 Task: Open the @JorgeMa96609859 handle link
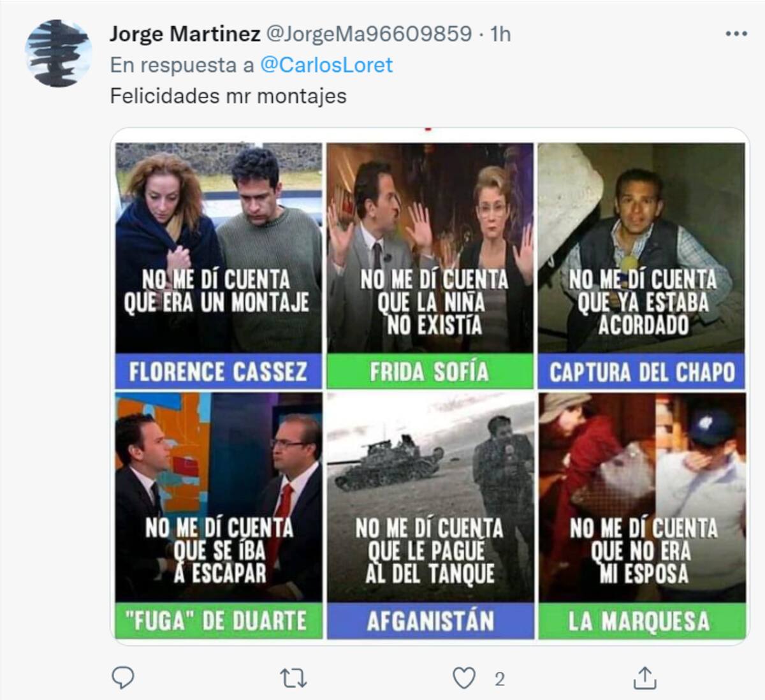pos(368,34)
